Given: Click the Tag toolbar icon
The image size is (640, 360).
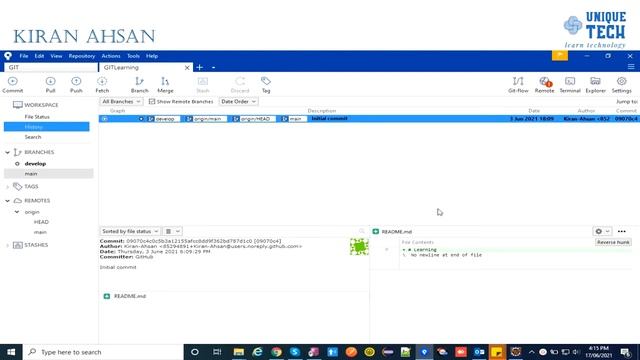Looking at the screenshot, I should (266, 85).
